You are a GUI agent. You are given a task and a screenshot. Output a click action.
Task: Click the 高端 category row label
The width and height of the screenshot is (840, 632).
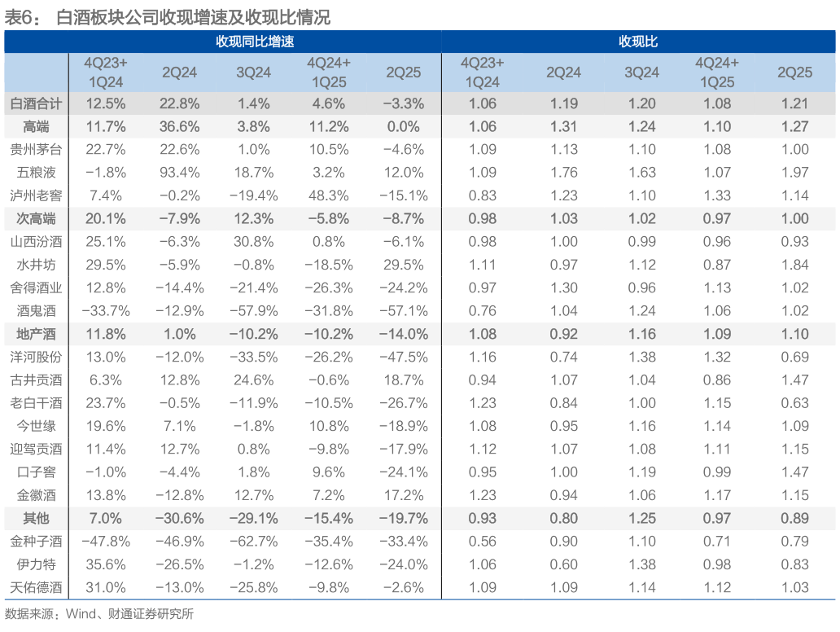point(36,126)
